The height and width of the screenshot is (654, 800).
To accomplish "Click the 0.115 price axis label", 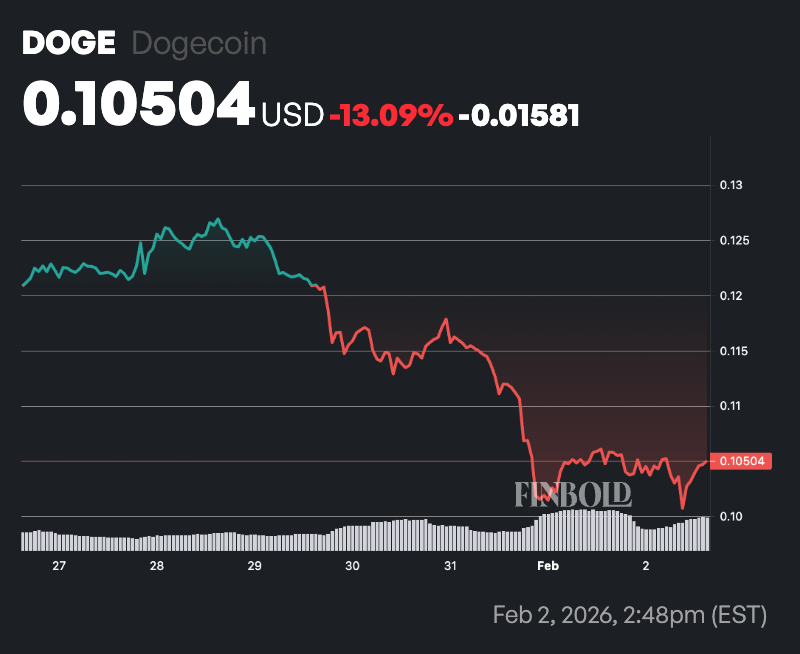I will (x=735, y=351).
